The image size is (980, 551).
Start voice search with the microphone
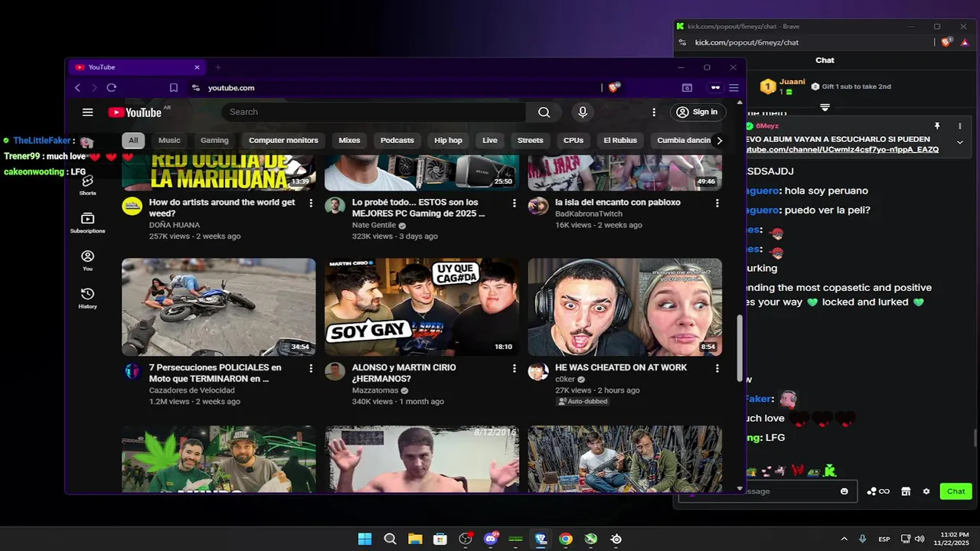(x=583, y=112)
